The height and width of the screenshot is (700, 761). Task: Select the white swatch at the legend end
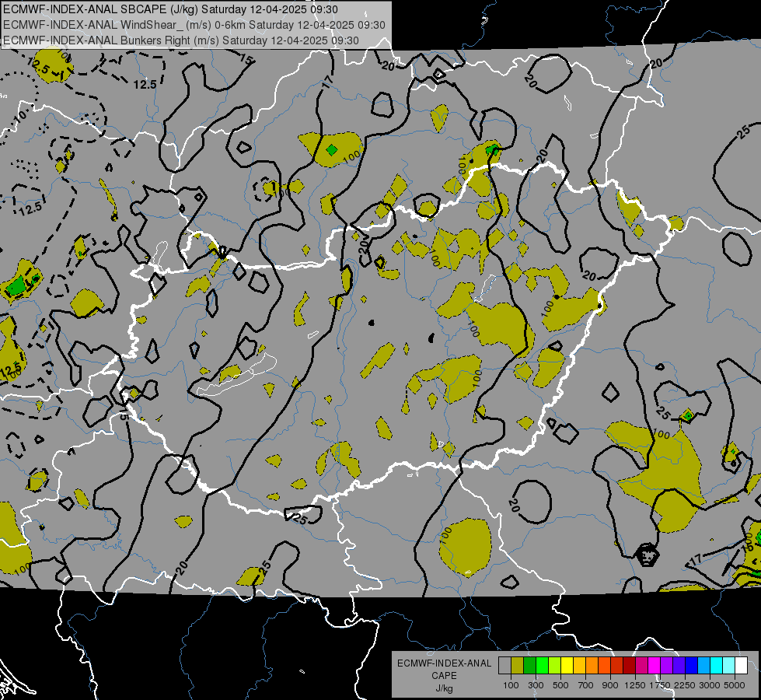[x=741, y=666]
